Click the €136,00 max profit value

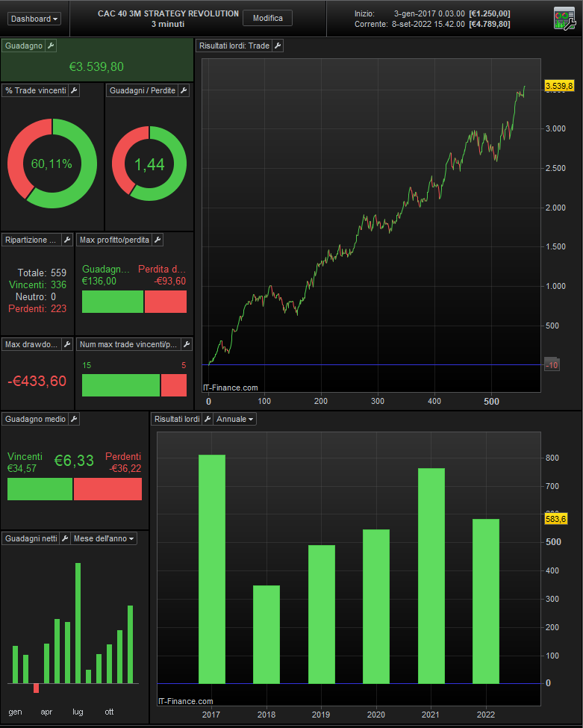[99, 281]
